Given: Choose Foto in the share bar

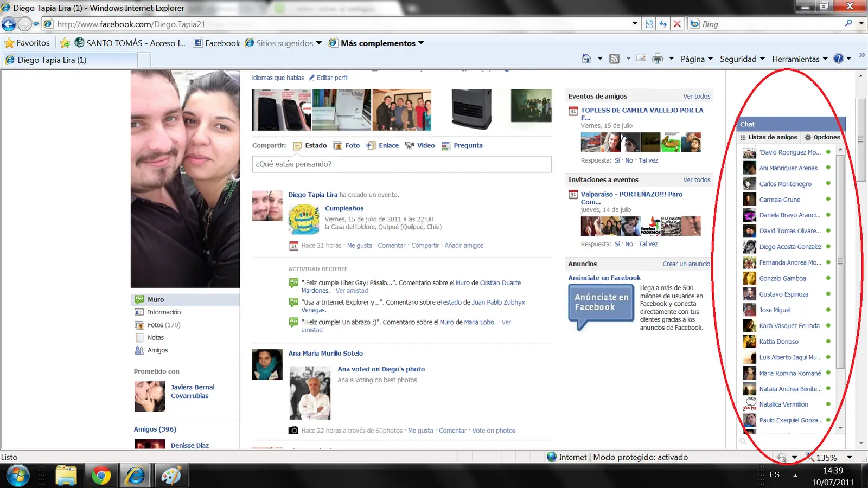Looking at the screenshot, I should [x=346, y=145].
